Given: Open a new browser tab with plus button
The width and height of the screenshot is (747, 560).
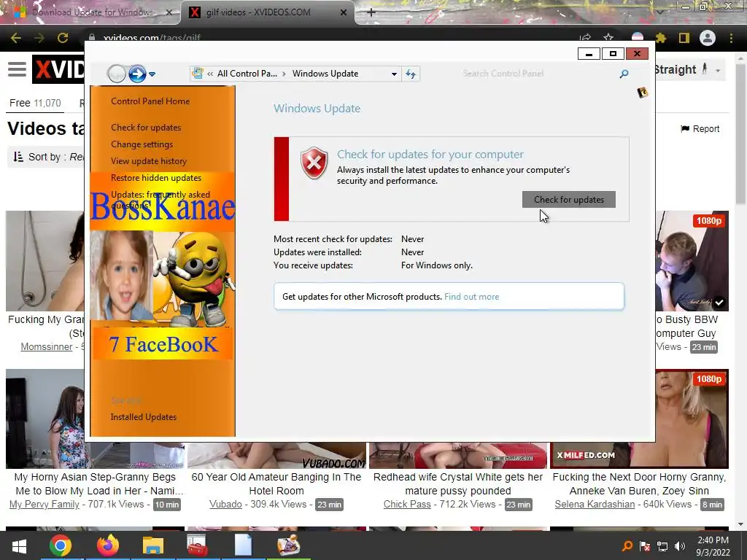Looking at the screenshot, I should point(371,12).
